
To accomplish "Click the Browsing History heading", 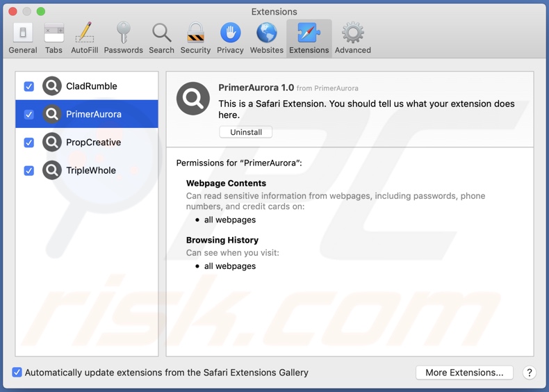I will 222,240.
